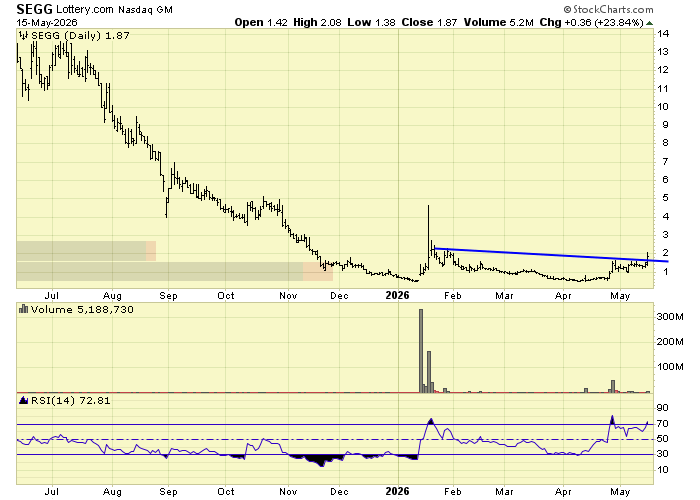
Task: Click the Dec label under the RSI panel
Action: pyautogui.click(x=339, y=492)
